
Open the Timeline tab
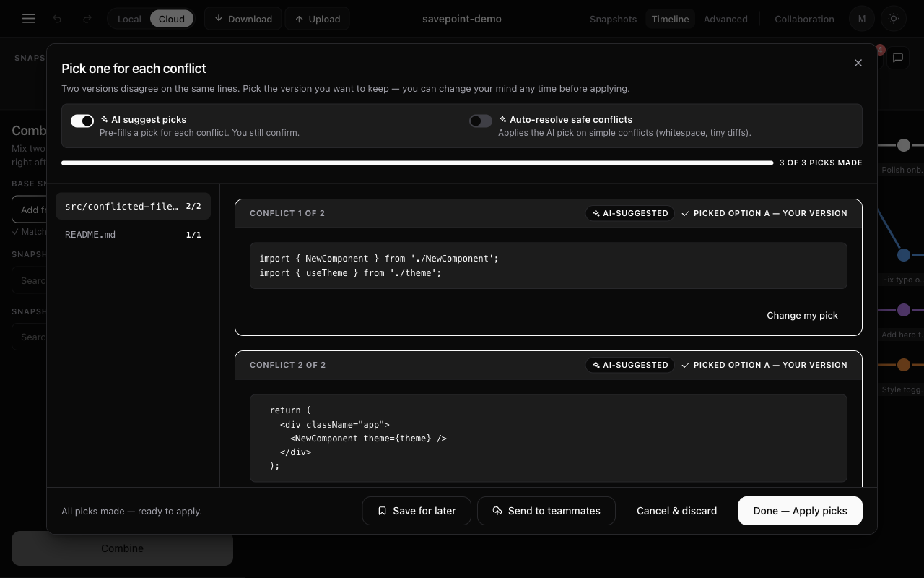[670, 19]
